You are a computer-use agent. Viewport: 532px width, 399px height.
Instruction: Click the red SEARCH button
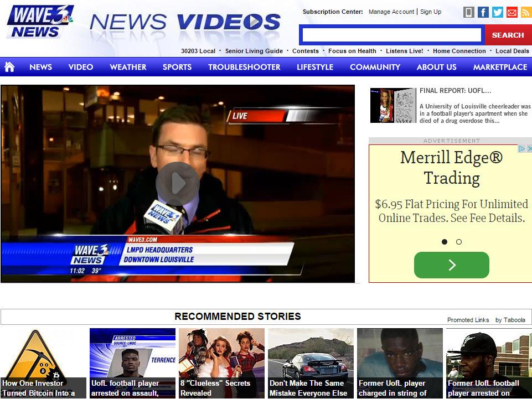(508, 35)
